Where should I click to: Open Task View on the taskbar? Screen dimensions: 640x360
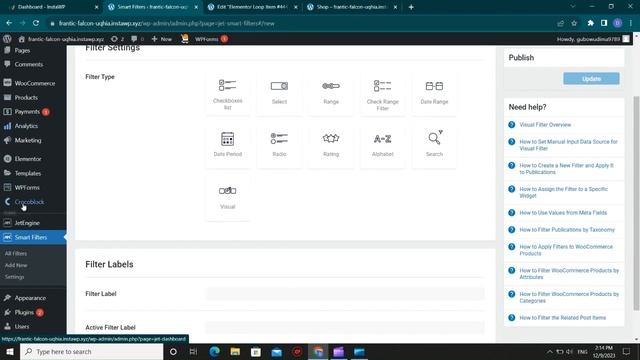click(x=193, y=351)
